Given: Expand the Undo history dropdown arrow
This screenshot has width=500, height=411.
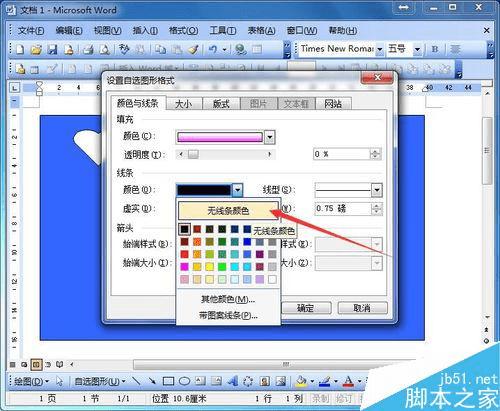Looking at the screenshot, I should pyautogui.click(x=224, y=50).
